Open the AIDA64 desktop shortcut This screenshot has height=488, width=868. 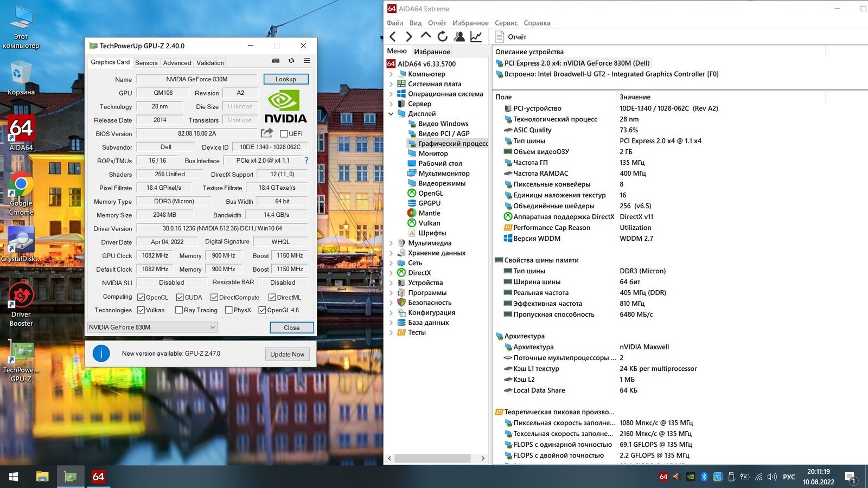[21, 133]
